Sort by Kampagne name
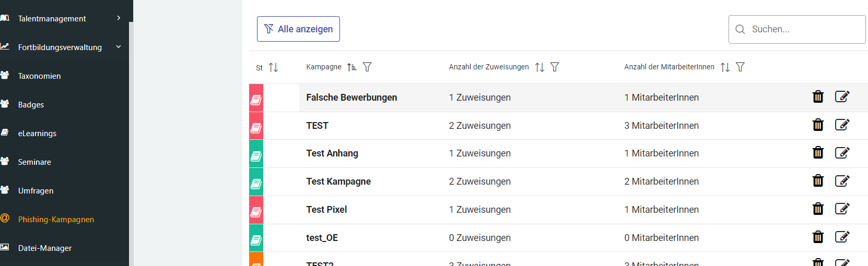 click(x=352, y=67)
